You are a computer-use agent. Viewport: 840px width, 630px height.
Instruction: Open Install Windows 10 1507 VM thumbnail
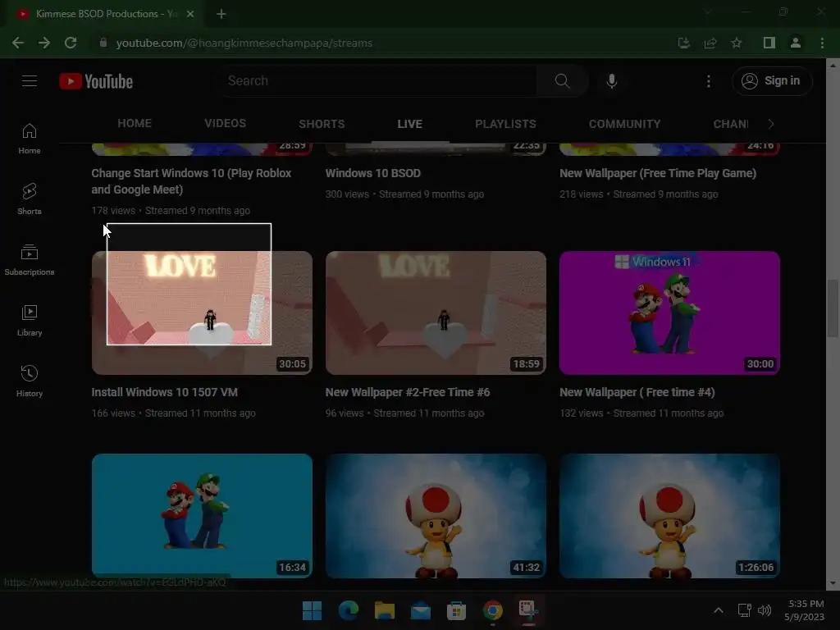202,313
